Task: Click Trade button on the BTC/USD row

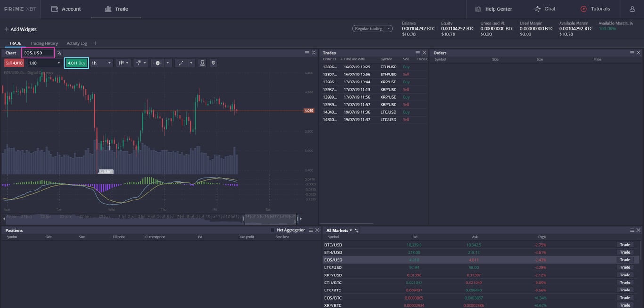Action: pos(625,245)
